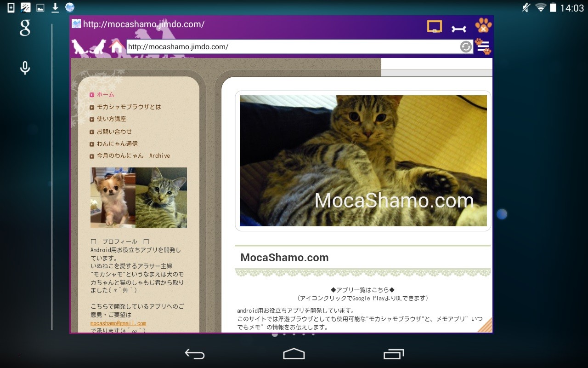The height and width of the screenshot is (368, 588).
Task: Tap the ◆アプリ一覧はこちら◆ text
Action: 363,290
